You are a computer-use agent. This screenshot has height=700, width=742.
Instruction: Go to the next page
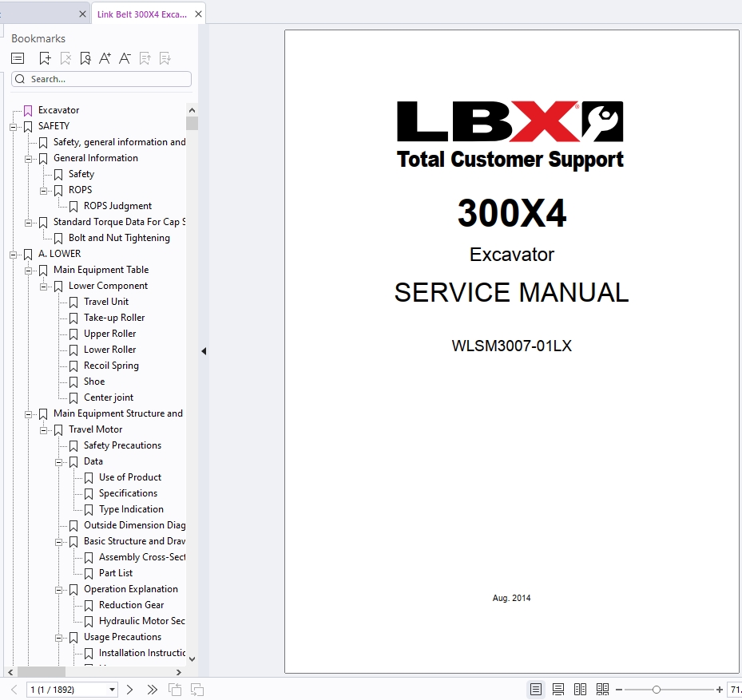point(129,690)
